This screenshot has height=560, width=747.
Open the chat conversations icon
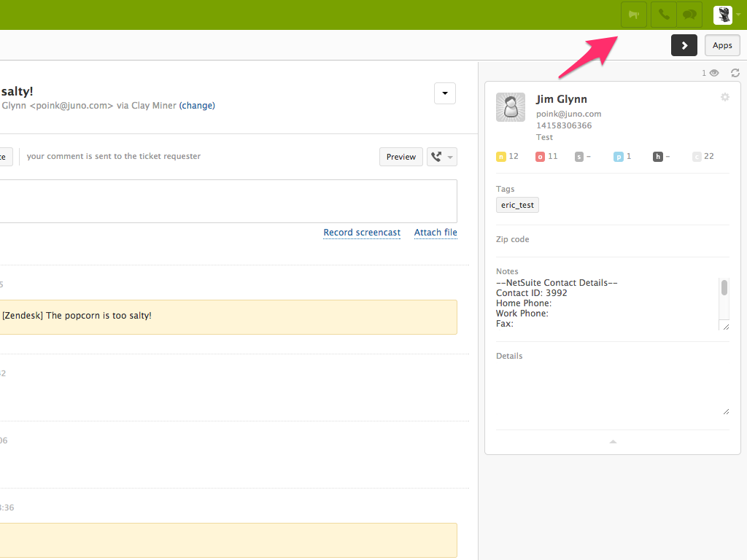pos(689,15)
